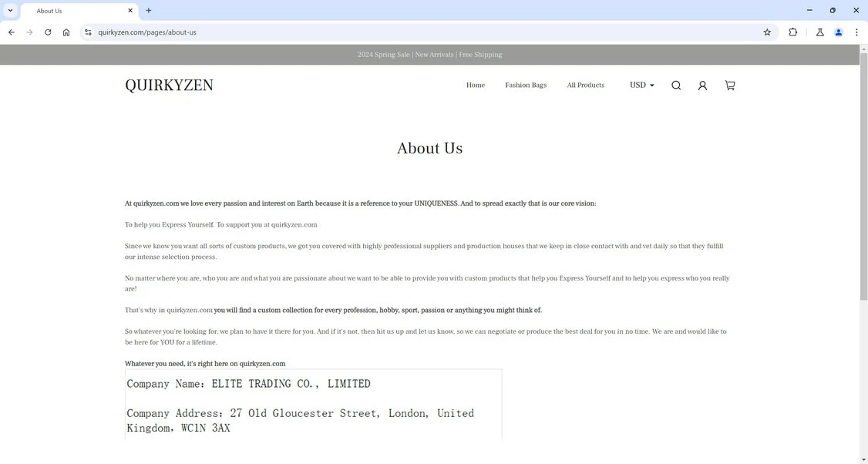The width and height of the screenshot is (868, 464).
Task: Open the Fashion Bags menu item
Action: tap(526, 86)
